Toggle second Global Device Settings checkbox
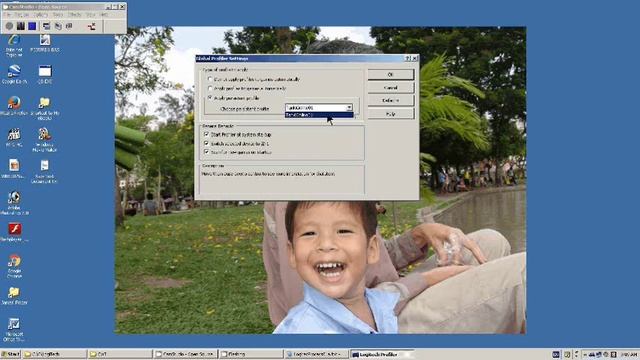This screenshot has height=360, width=640. 206,143
